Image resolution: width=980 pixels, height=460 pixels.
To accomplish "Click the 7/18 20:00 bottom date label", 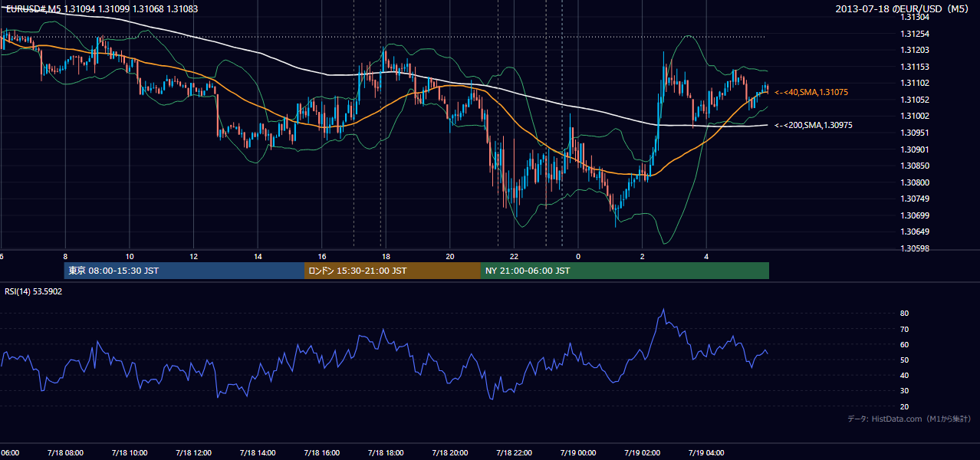I will point(450,453).
